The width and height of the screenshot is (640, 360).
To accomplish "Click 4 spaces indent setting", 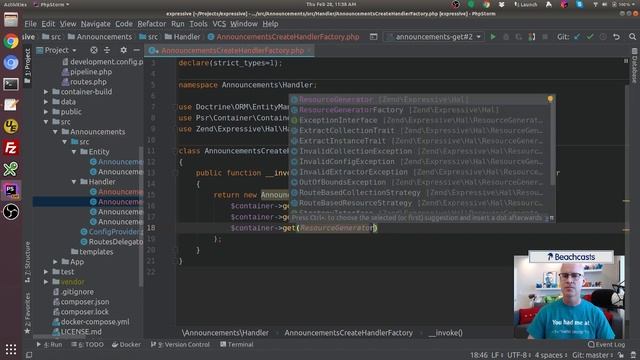I will click(x=551, y=355).
